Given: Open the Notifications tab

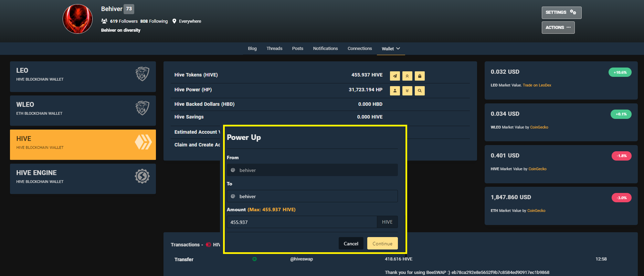Looking at the screenshot, I should coord(325,49).
